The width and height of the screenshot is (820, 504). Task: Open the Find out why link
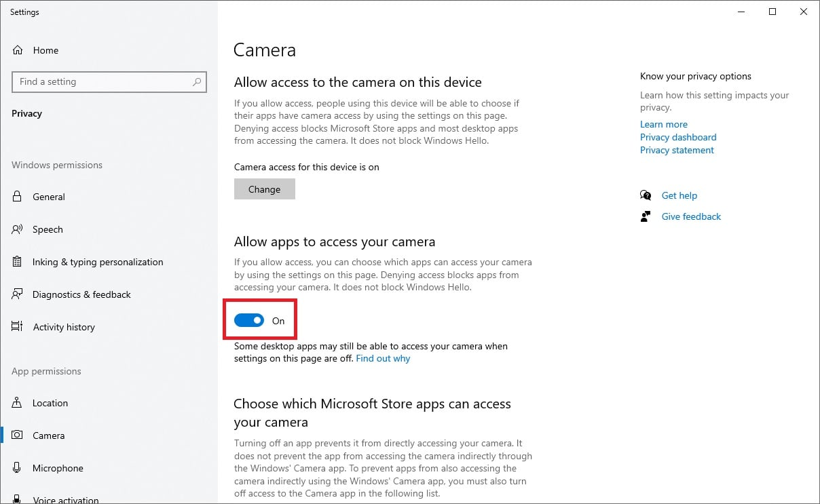coord(383,358)
